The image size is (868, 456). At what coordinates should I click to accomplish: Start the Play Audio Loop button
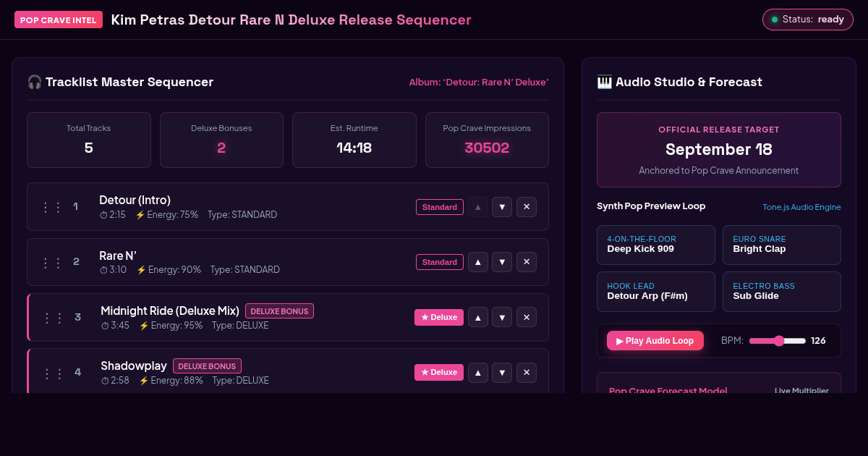655,341
